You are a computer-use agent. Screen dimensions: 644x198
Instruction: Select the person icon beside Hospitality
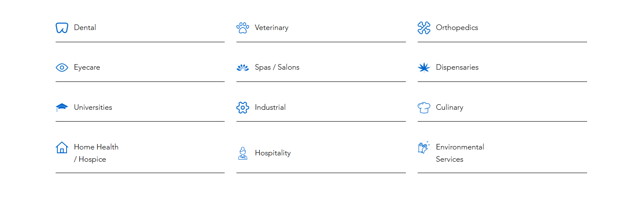pos(243,153)
